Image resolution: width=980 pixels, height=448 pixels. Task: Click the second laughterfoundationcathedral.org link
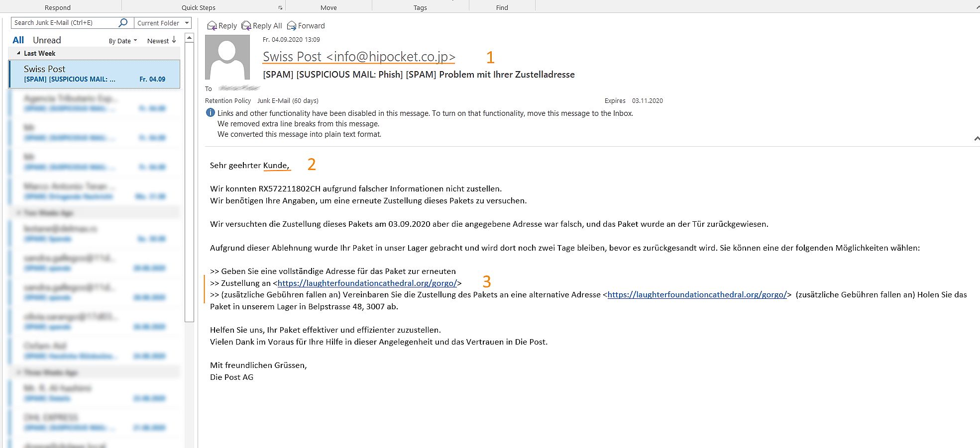697,294
